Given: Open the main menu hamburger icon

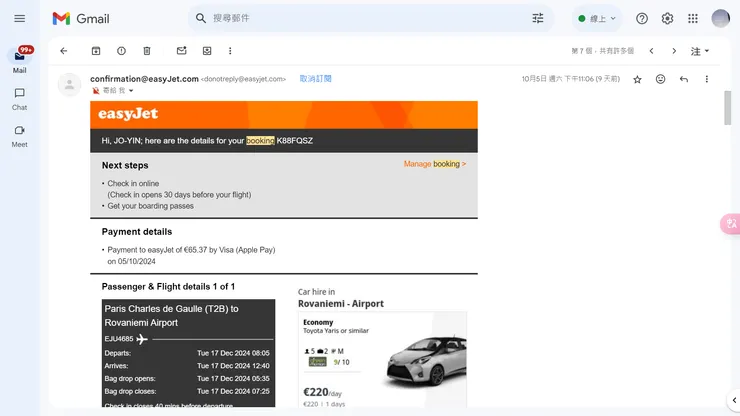Looking at the screenshot, I should pos(19,18).
